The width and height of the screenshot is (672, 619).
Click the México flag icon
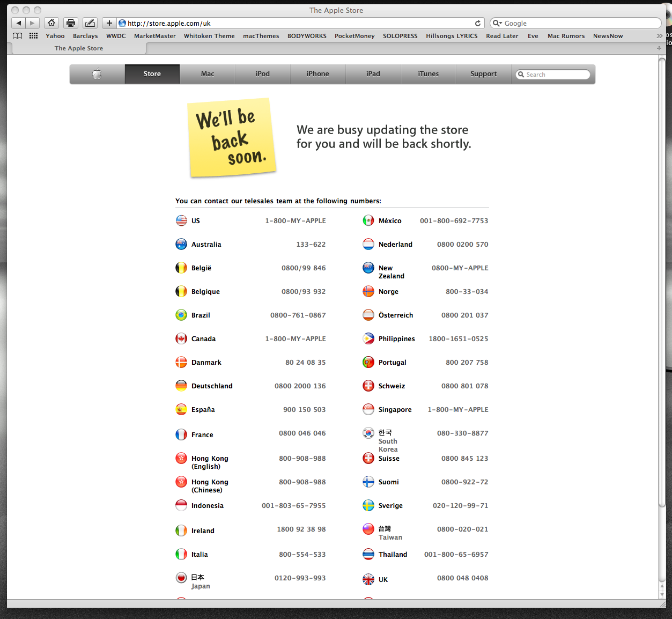pyautogui.click(x=368, y=220)
